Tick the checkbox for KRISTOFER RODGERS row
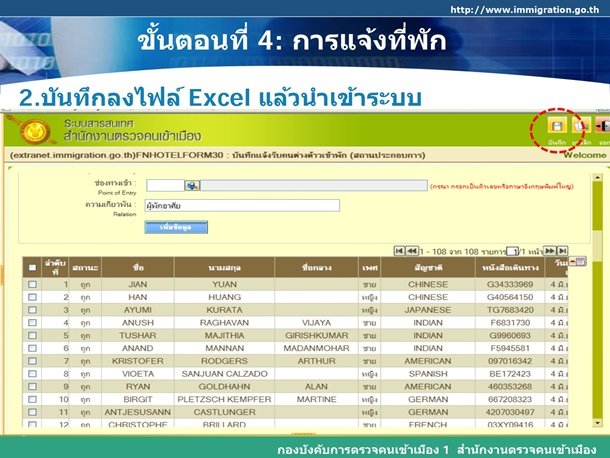Image resolution: width=610 pixels, height=458 pixels. pos(32,360)
